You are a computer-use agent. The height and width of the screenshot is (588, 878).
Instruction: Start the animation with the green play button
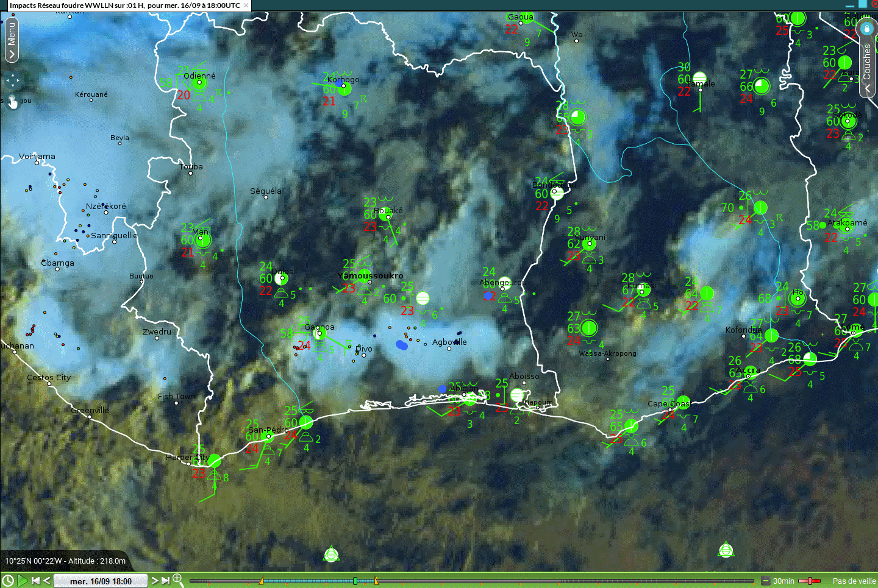tap(23, 581)
